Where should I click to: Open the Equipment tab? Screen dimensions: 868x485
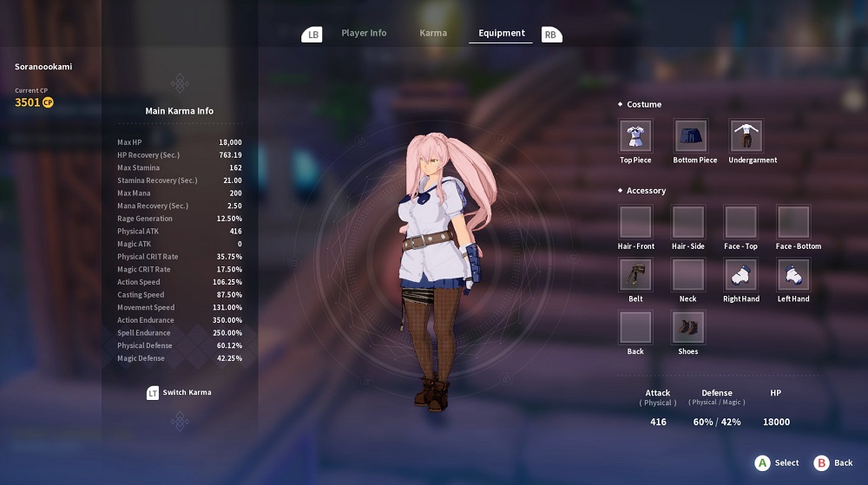[502, 33]
